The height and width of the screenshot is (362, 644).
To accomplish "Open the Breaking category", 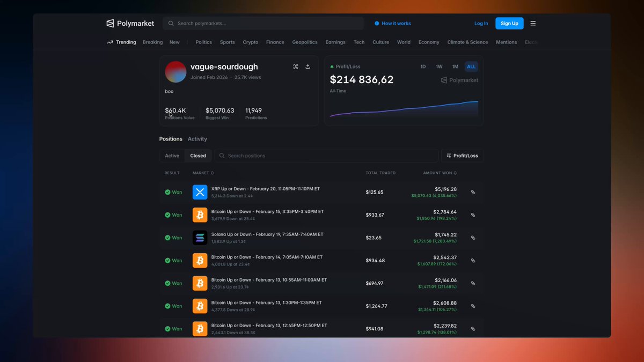I will click(152, 42).
